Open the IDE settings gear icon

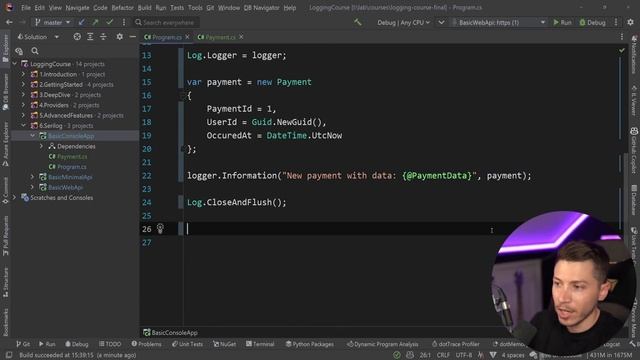tap(631, 22)
